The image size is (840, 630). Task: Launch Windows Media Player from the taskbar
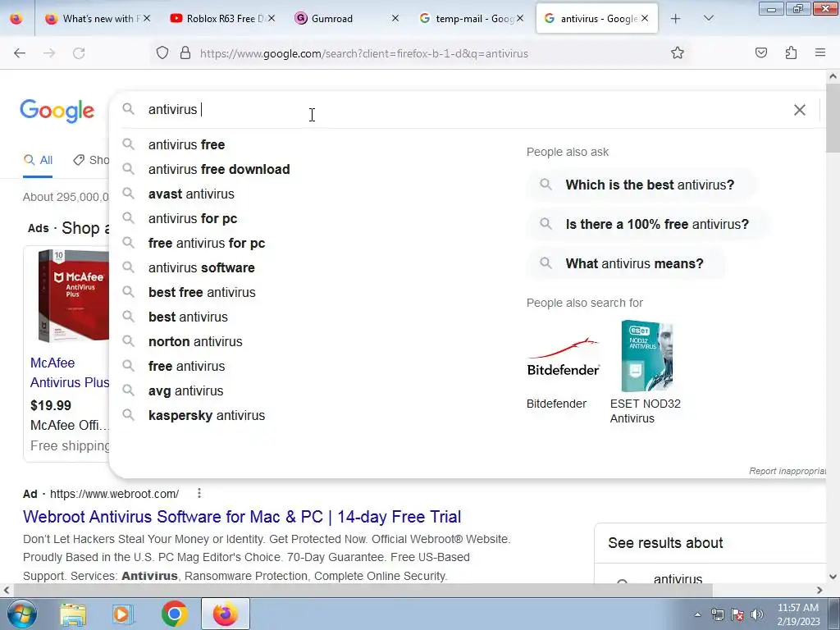121,614
